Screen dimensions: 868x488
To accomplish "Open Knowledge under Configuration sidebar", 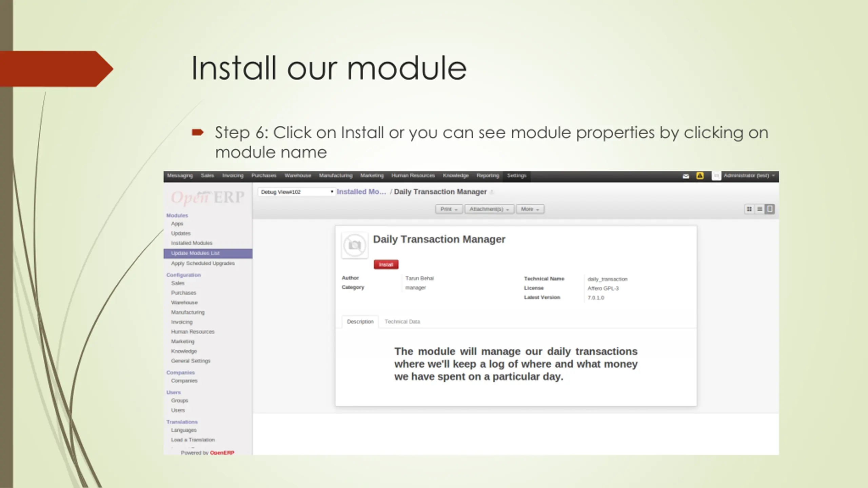I will point(184,351).
